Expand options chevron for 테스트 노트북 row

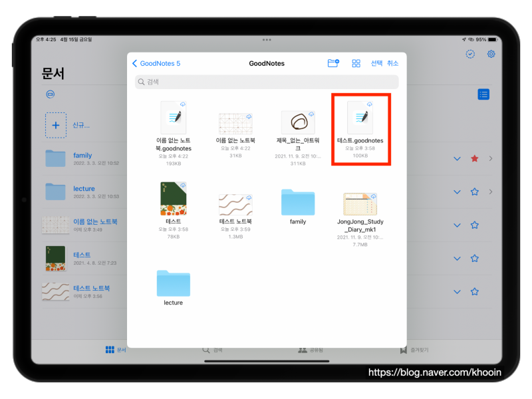point(457,291)
